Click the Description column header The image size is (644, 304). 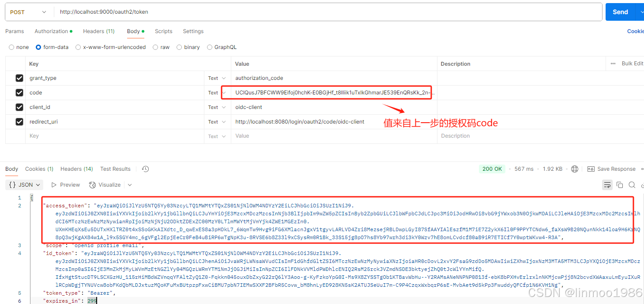(456, 64)
